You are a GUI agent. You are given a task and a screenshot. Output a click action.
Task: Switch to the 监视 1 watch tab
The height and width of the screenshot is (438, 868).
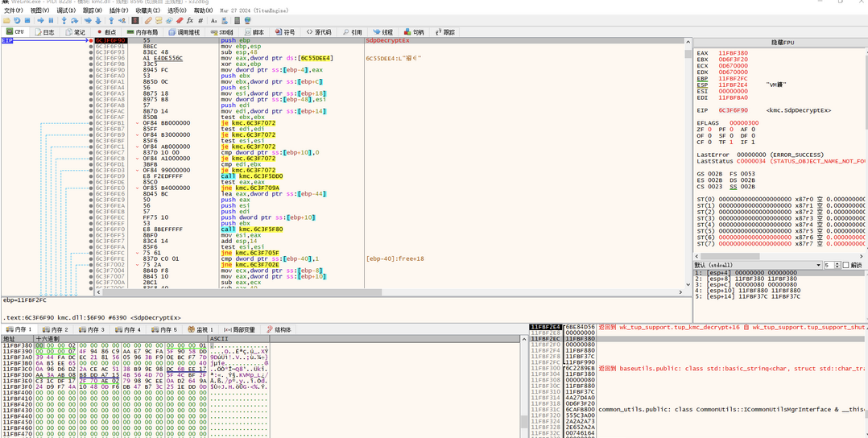click(200, 329)
